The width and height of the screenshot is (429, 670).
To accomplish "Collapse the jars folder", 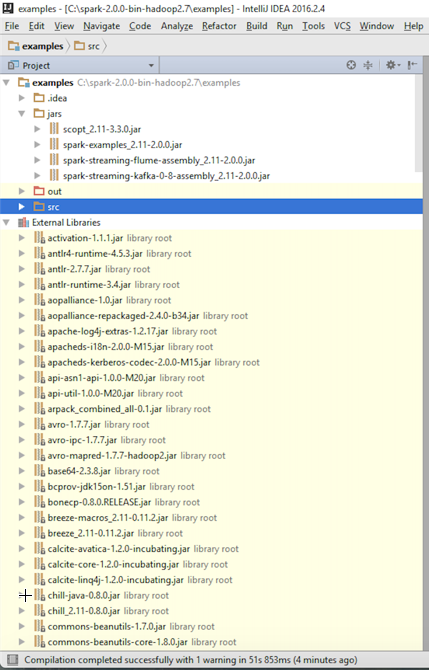I will point(21,114).
